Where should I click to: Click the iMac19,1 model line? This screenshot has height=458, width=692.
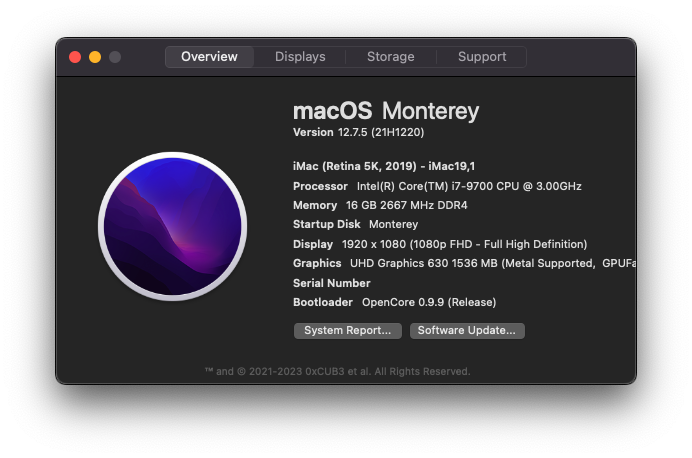click(x=384, y=166)
